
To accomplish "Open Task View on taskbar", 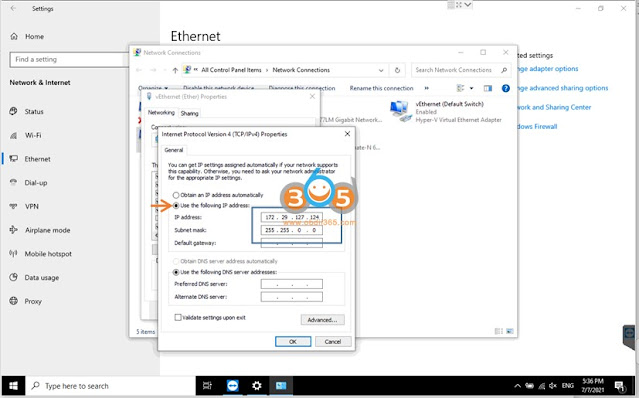I will [207, 385].
